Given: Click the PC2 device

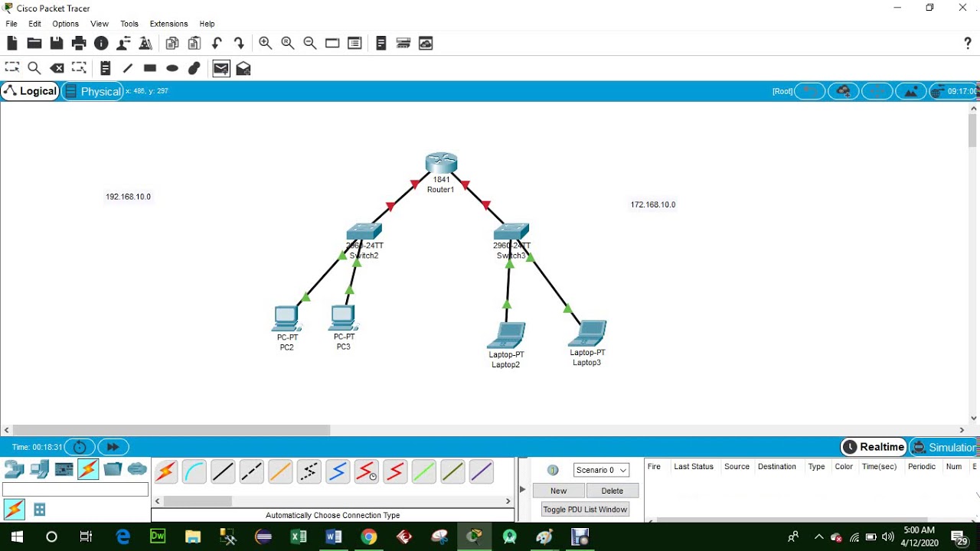Looking at the screenshot, I should tap(286, 318).
